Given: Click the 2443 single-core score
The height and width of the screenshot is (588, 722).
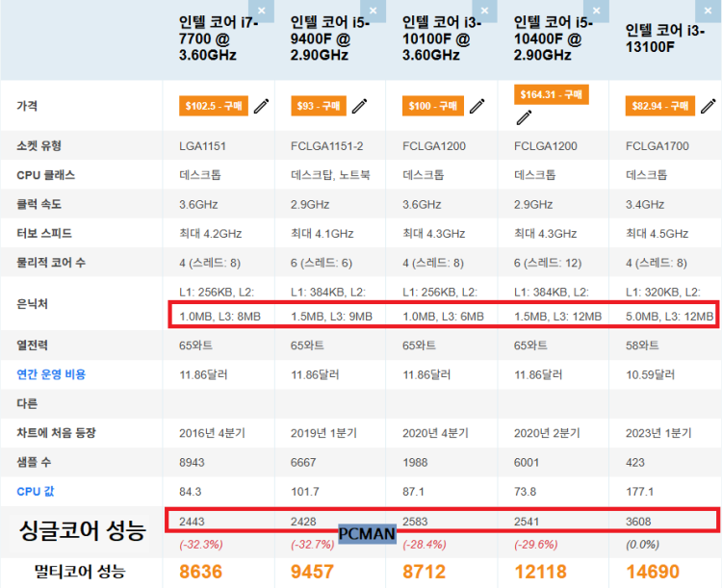Looking at the screenshot, I should 192,522.
